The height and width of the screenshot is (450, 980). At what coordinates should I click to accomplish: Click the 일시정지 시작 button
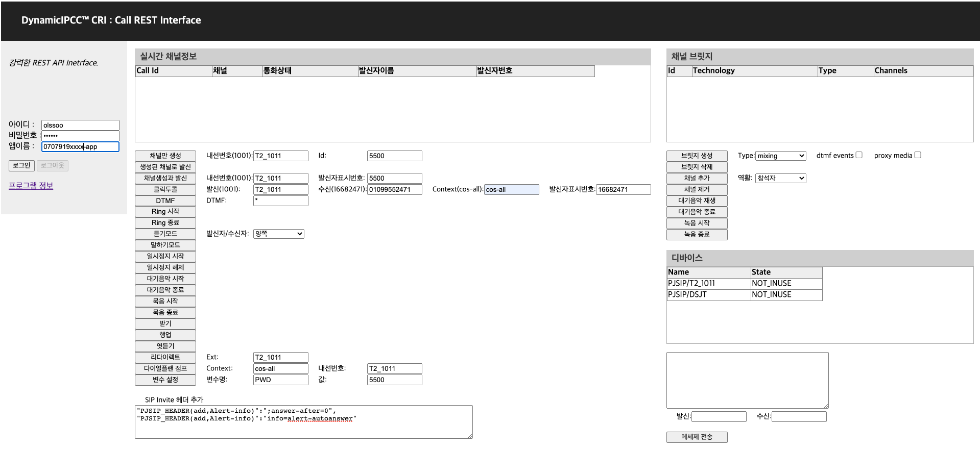pos(165,256)
